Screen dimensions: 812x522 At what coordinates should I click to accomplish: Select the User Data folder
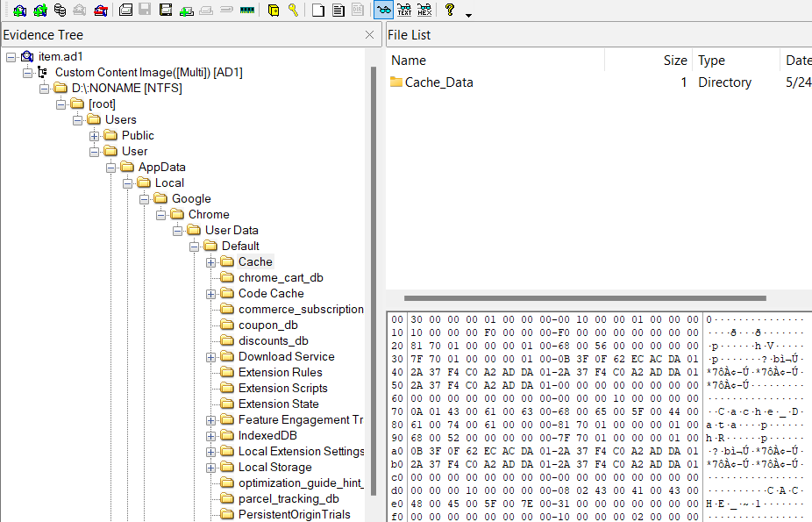231,230
